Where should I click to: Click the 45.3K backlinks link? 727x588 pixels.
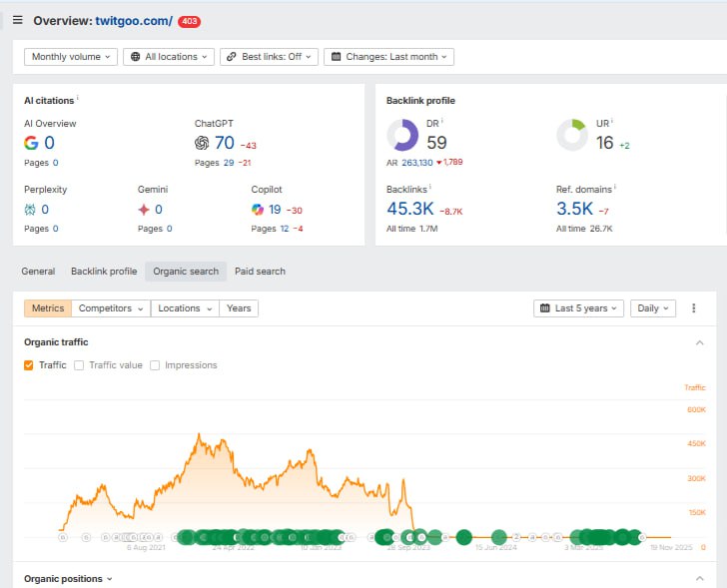coord(407,209)
